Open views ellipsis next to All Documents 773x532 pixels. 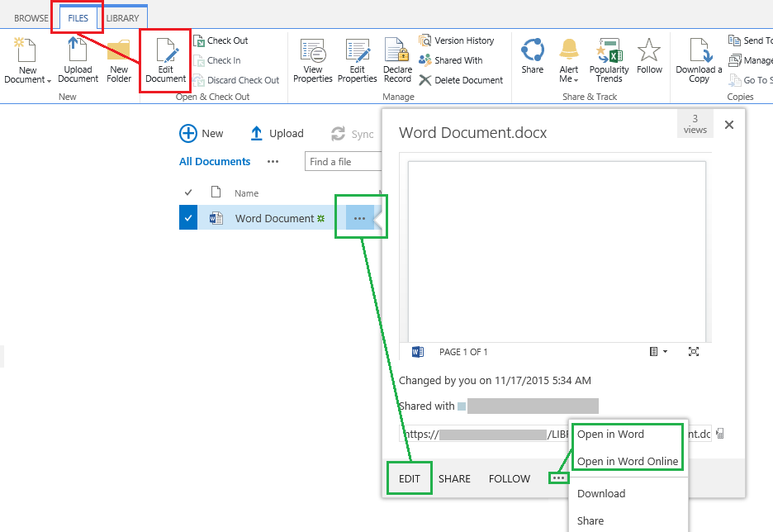pos(273,162)
